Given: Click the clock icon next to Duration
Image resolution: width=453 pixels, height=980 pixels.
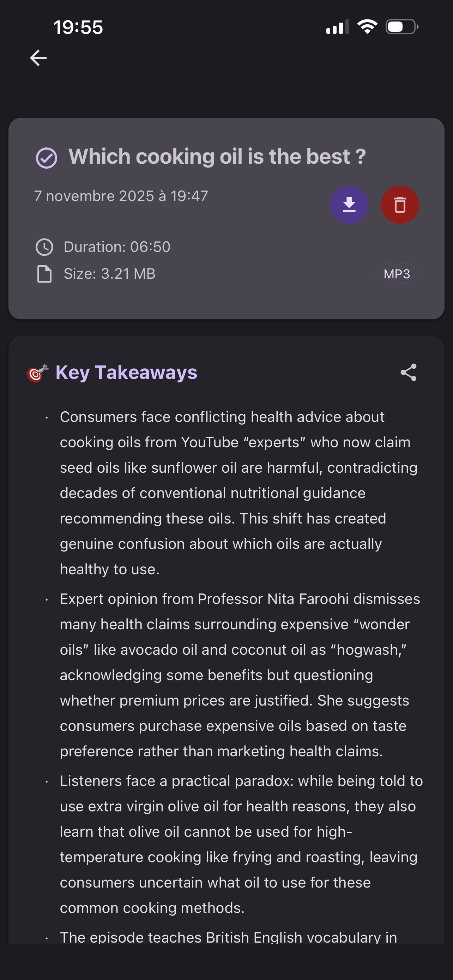Looking at the screenshot, I should tap(44, 247).
